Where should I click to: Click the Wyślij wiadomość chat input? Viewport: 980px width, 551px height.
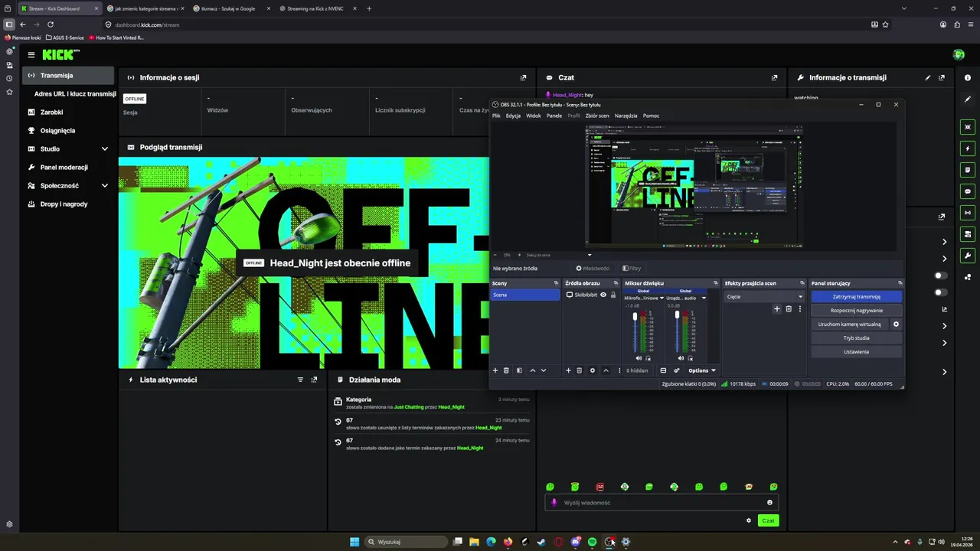661,503
